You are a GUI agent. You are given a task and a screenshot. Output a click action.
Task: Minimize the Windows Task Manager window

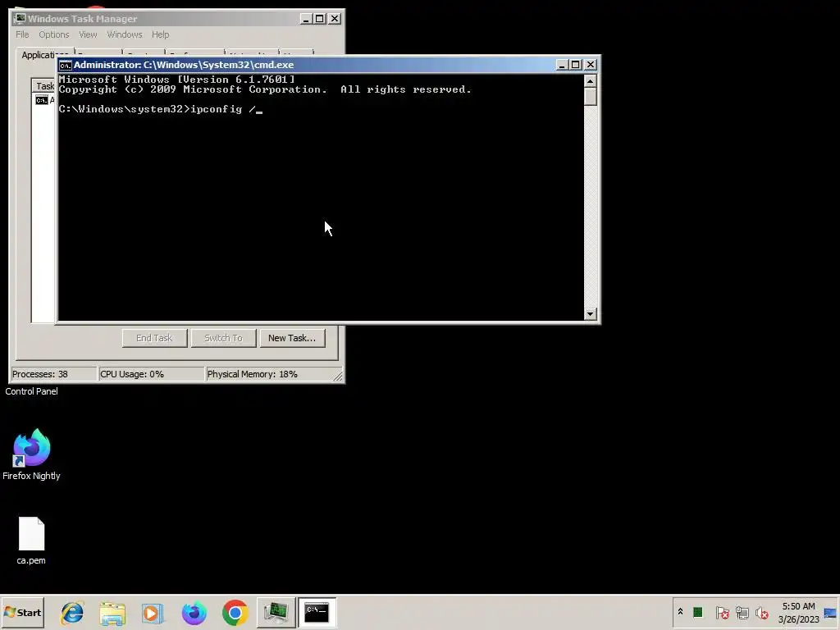pyautogui.click(x=306, y=19)
